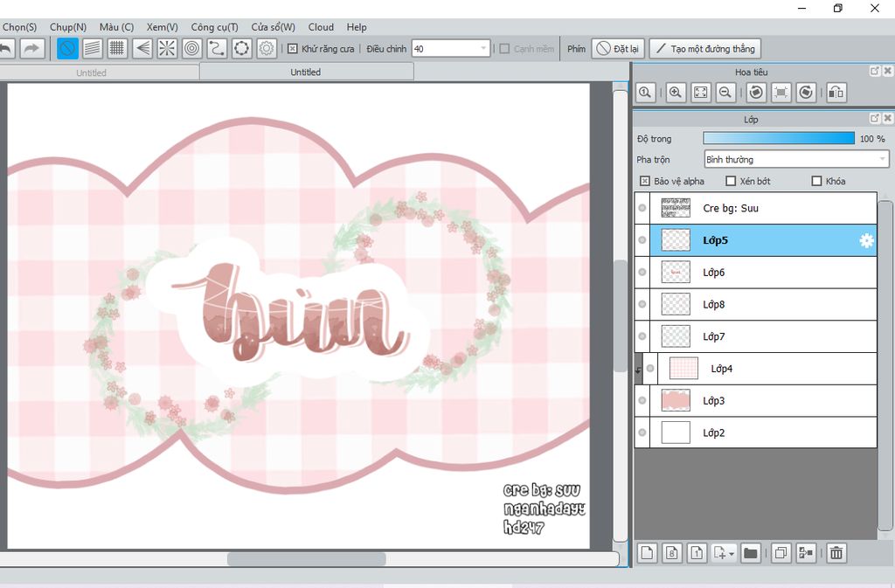Viewport: 895px width, 588px height.
Task: Create a new 1-bit layer
Action: pyautogui.click(x=697, y=553)
